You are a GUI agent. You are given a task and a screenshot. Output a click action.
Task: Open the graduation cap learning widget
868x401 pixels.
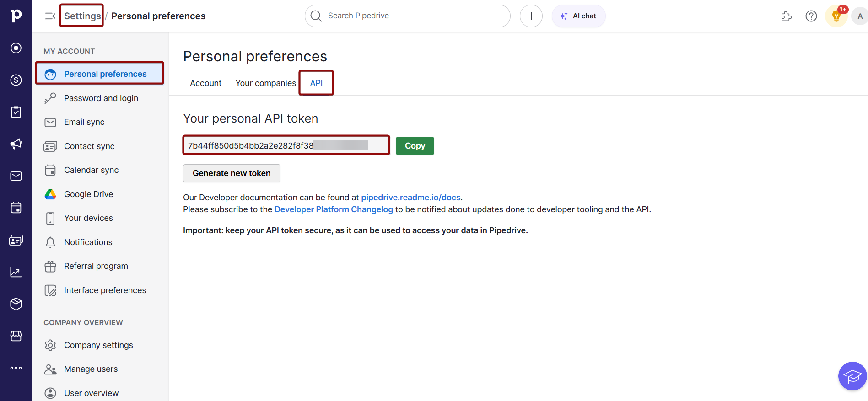(x=852, y=376)
